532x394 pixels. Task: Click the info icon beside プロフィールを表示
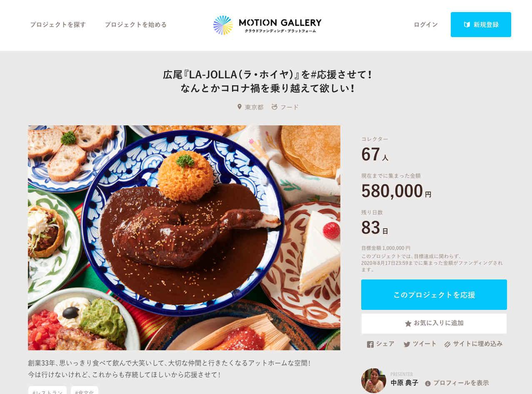(428, 384)
